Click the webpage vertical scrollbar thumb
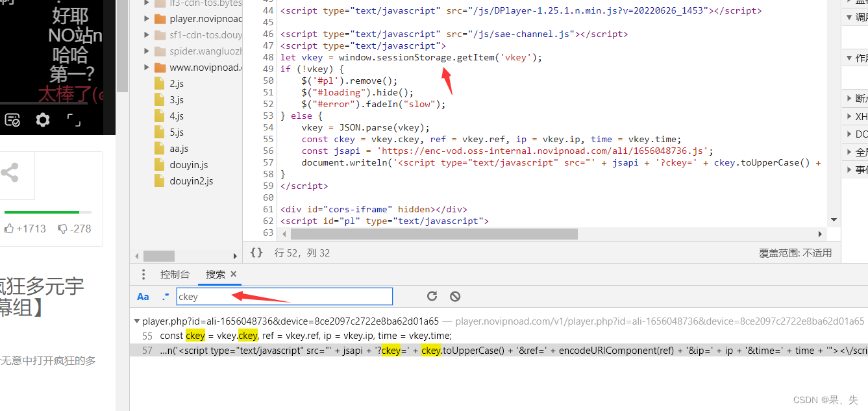This screenshot has height=411, width=868. click(x=122, y=45)
